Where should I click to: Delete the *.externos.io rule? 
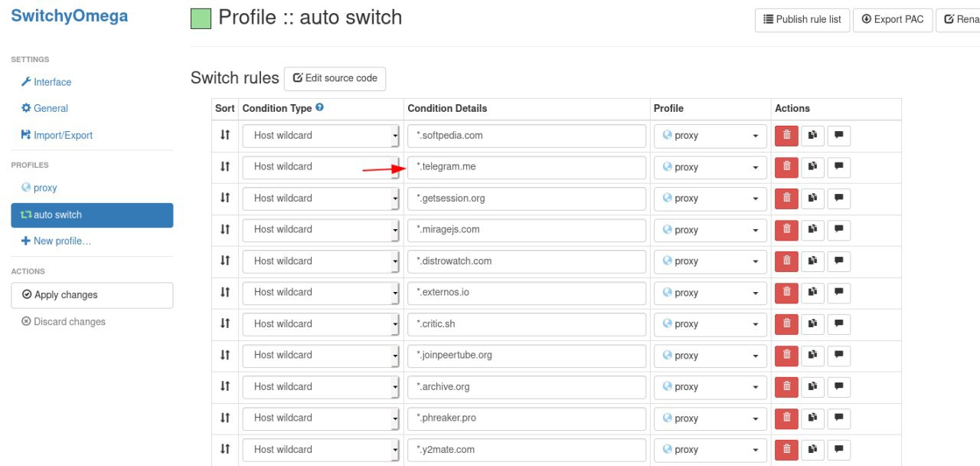786,293
